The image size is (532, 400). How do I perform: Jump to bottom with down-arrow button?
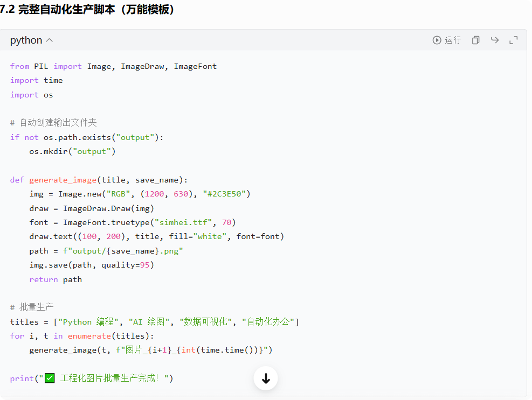266,378
